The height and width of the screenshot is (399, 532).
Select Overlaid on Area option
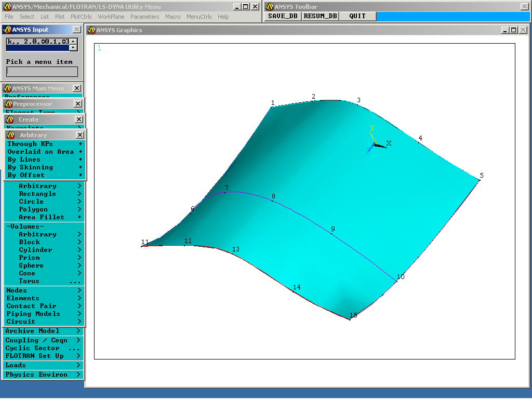45,152
